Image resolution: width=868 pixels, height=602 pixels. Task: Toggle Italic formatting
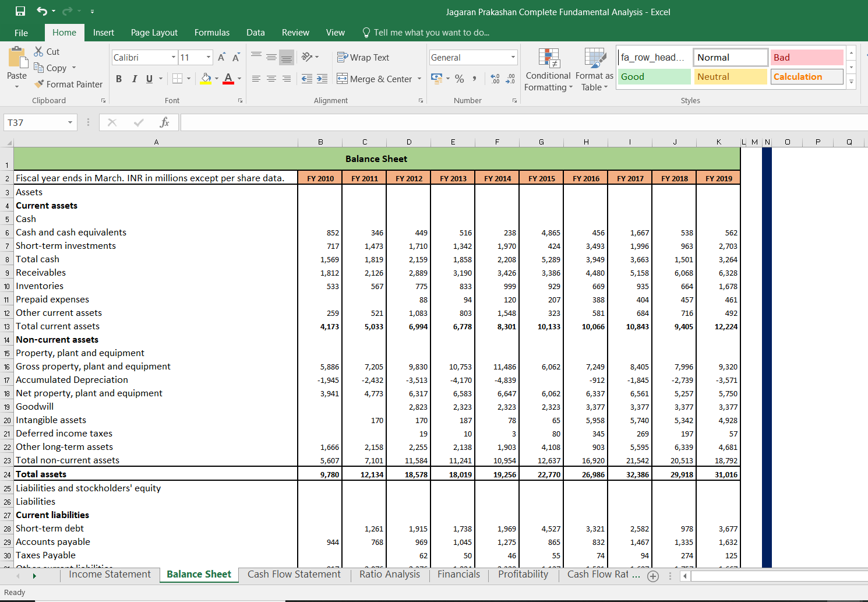135,79
